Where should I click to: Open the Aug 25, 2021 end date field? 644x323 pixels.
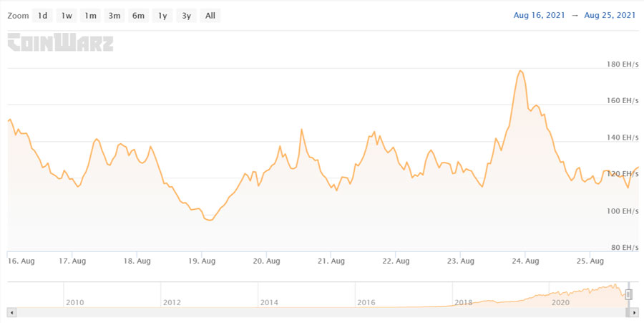[x=610, y=15]
